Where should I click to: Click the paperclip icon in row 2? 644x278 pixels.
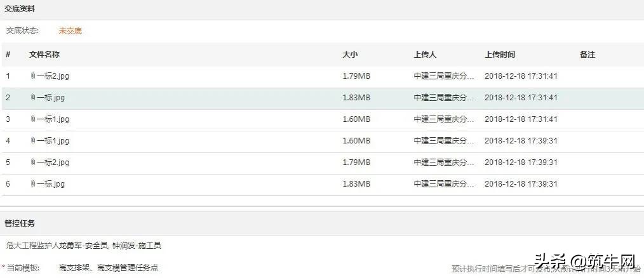click(33, 98)
